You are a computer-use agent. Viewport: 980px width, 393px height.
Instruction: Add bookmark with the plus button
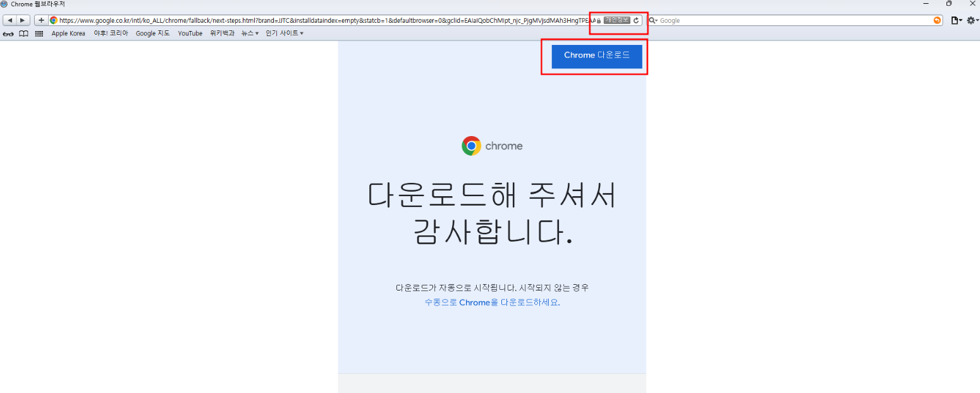41,20
